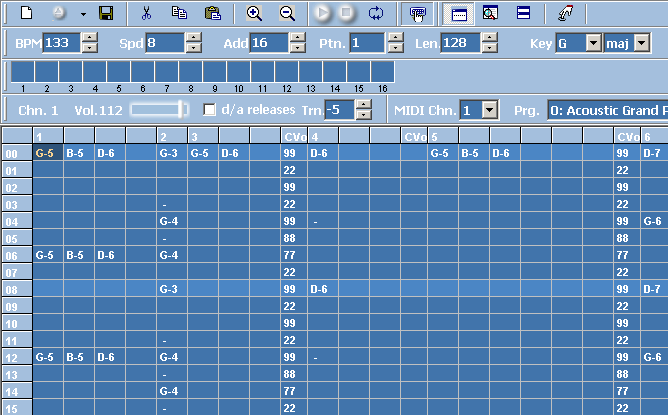668x415 pixels.
Task: Click the pointing hand tool icon
Action: (565, 13)
